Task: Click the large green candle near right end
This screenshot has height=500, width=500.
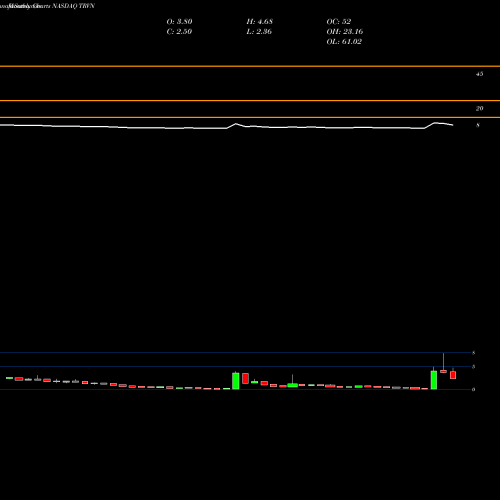Action: coord(434,380)
